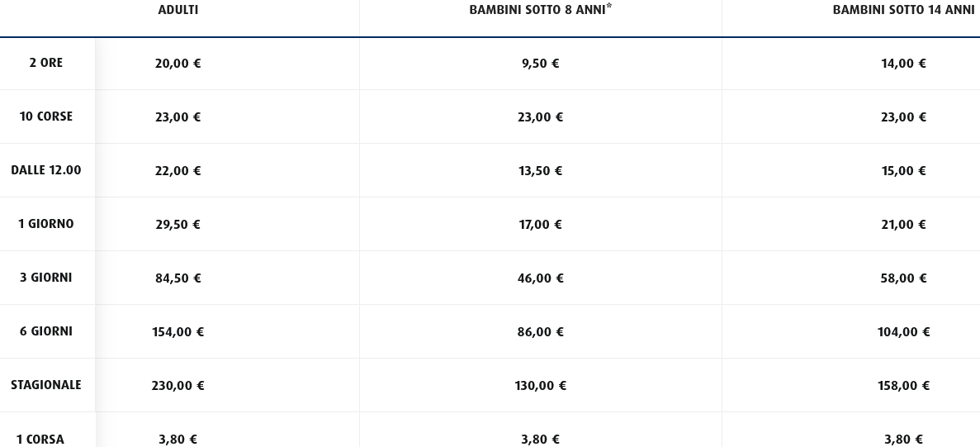
Task: Click the under-8 DALLE 12.00 price 13,50 €
Action: click(541, 171)
